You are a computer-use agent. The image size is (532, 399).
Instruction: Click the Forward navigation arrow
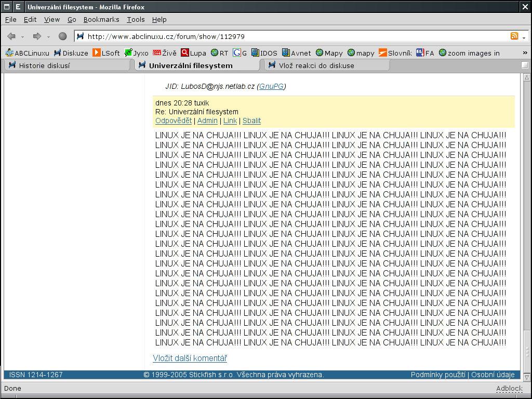click(37, 36)
